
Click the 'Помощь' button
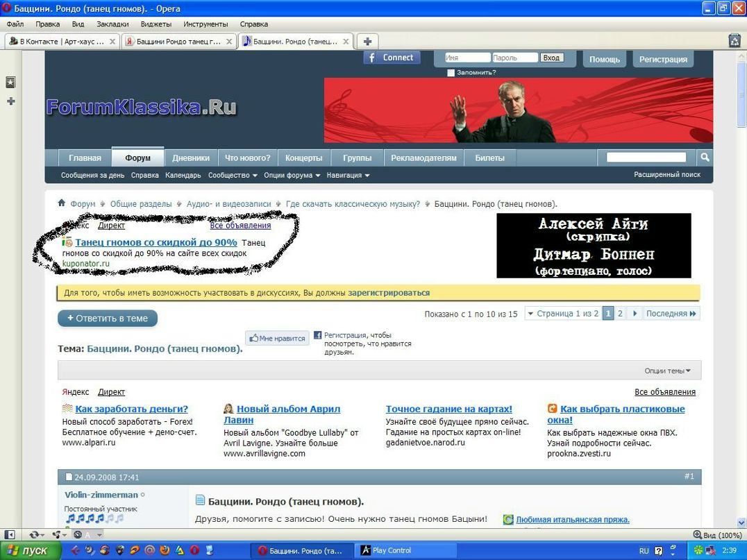(605, 59)
